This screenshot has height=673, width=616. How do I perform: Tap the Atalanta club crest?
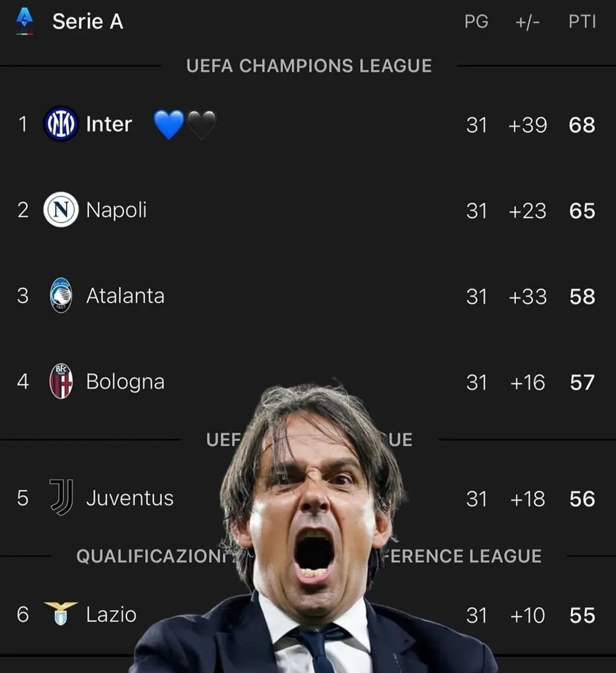pos(61,295)
